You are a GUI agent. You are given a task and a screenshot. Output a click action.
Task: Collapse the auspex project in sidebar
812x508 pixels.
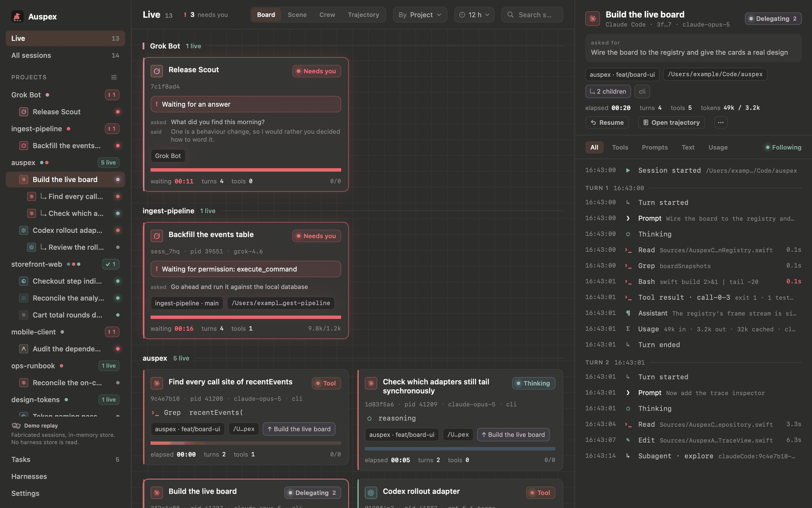point(23,163)
